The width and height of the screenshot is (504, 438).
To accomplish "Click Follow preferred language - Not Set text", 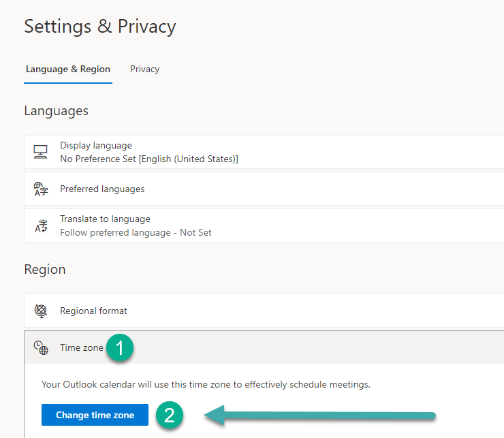I will tap(136, 232).
